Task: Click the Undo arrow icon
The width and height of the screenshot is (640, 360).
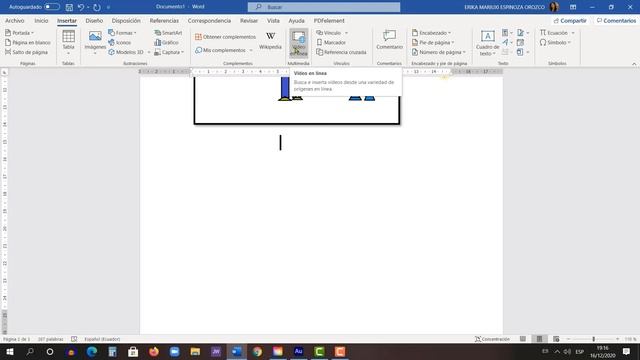Action: coord(81,7)
